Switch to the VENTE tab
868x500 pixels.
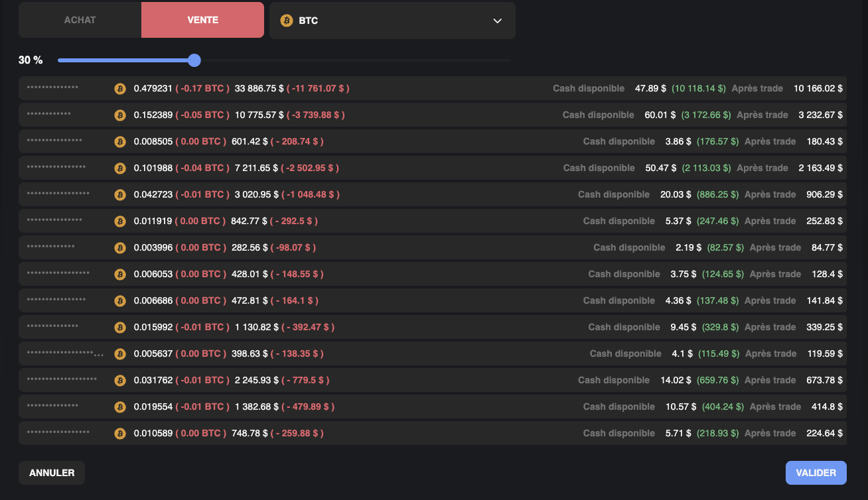(202, 20)
